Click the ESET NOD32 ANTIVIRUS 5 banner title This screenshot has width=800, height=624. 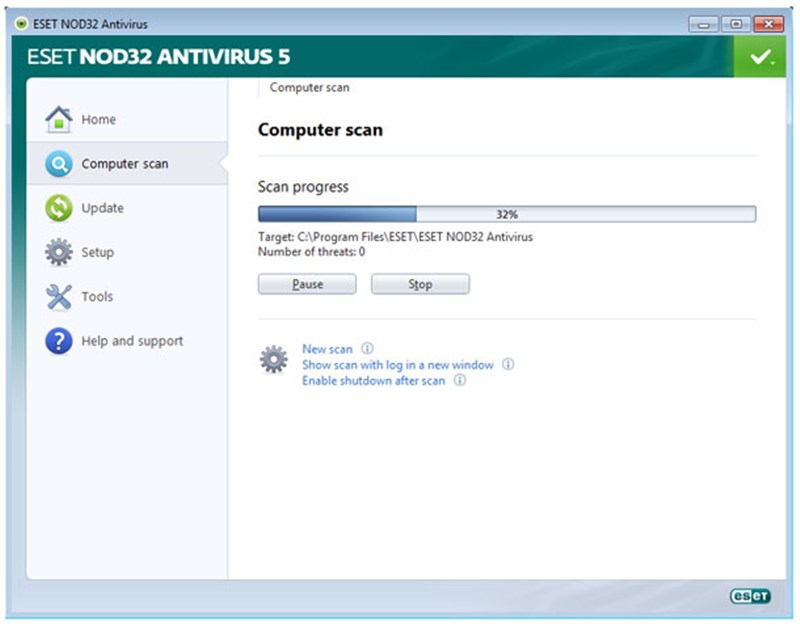click(159, 57)
